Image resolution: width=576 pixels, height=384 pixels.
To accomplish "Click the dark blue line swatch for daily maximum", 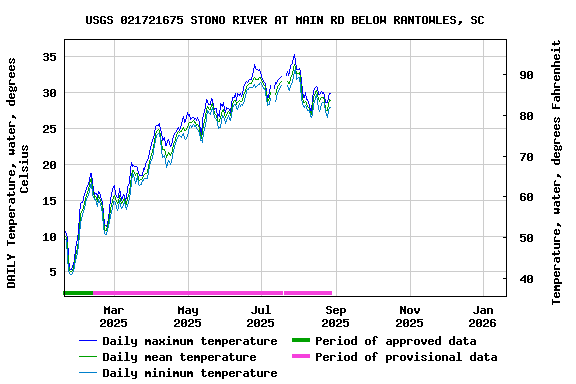I will click(88, 341).
